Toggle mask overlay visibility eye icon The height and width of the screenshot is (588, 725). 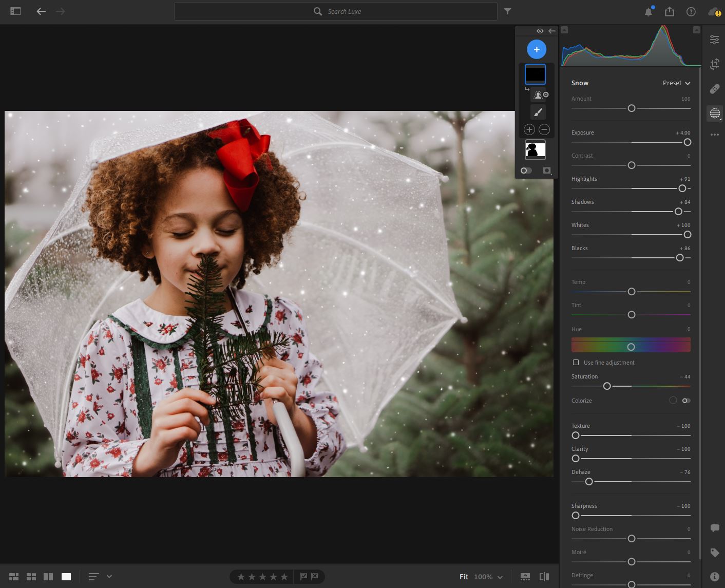(540, 31)
